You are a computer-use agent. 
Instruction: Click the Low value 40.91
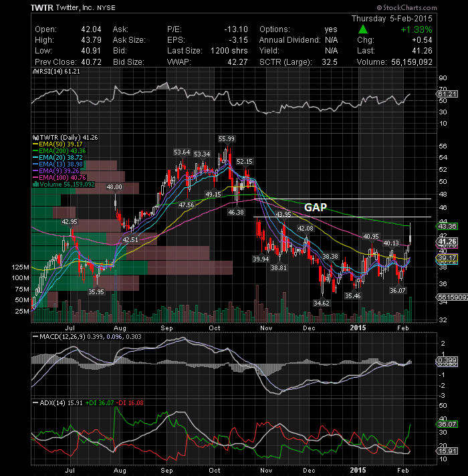tap(91, 51)
